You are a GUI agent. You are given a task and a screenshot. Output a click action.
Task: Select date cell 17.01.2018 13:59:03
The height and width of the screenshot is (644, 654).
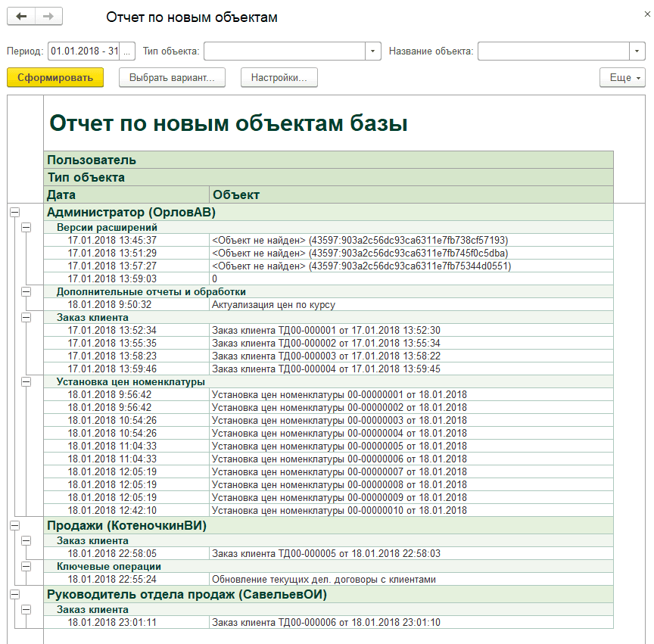126,278
